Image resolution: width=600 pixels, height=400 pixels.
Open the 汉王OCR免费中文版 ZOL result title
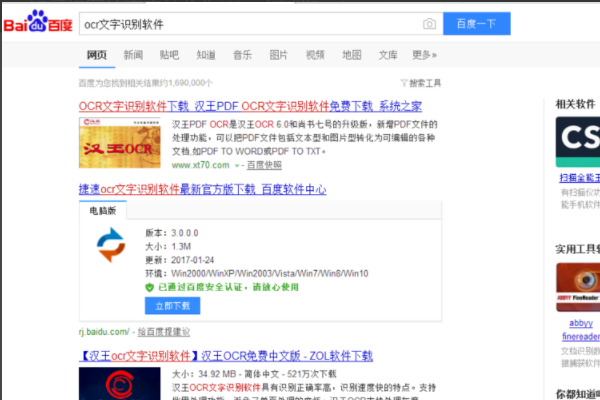226,356
